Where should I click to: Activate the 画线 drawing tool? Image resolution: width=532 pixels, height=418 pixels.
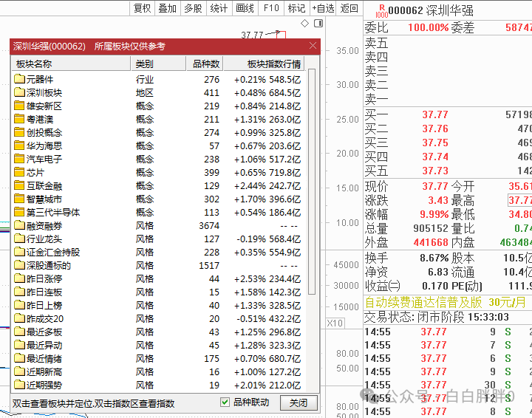tap(245, 8)
